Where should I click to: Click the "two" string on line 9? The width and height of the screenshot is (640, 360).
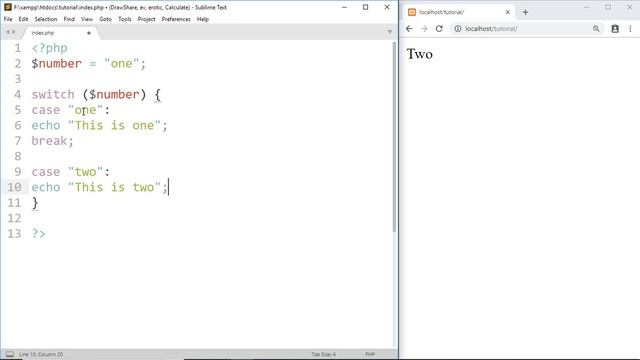(85, 172)
